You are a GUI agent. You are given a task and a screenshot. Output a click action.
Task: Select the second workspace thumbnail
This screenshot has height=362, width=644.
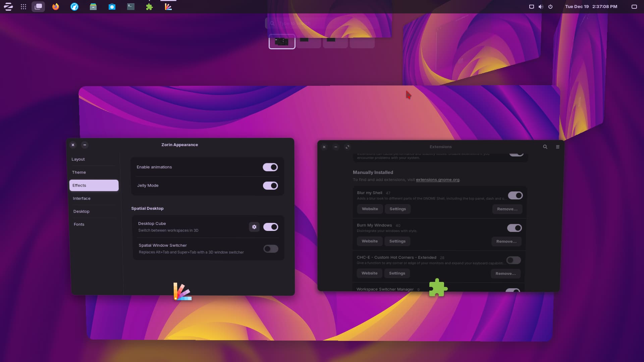[x=309, y=42]
